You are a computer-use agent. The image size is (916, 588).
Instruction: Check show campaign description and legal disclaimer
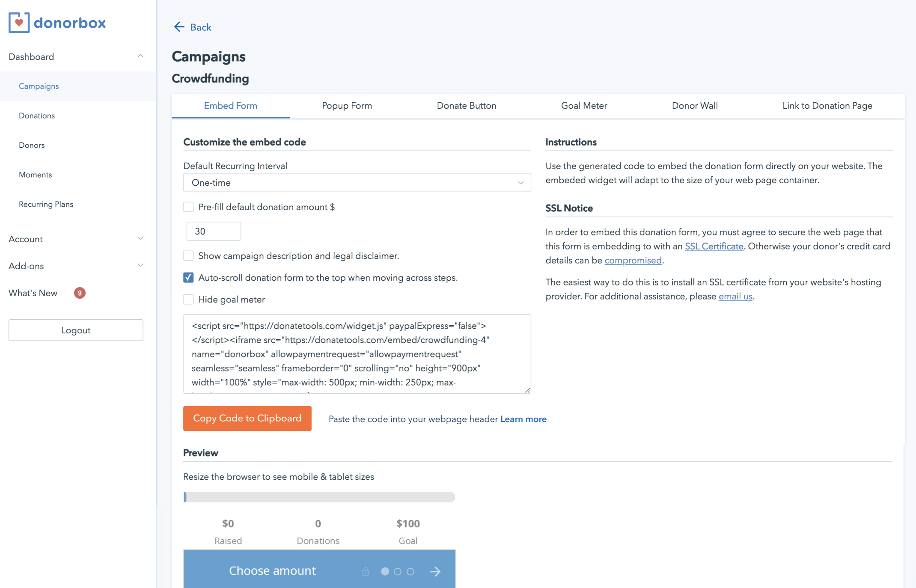188,256
